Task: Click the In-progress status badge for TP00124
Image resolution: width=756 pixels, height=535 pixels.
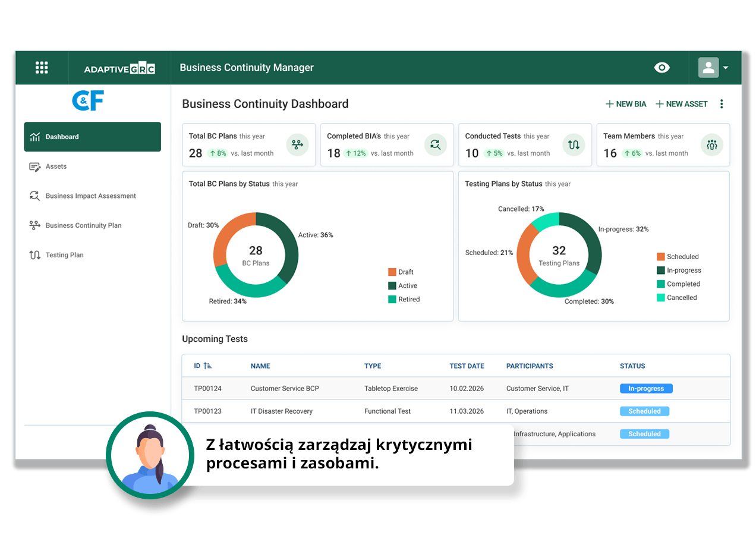Action: [x=646, y=389]
